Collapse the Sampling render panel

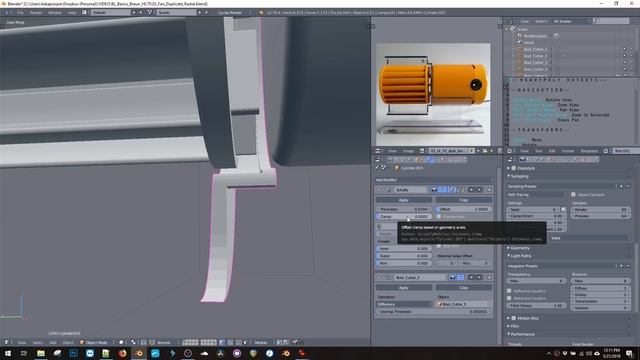pyautogui.click(x=509, y=176)
